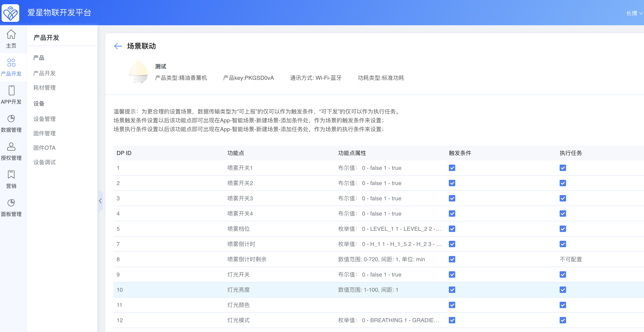The width and height of the screenshot is (644, 332).
Task: Click the 0 - BREATHING enum attribute cell
Action: click(x=389, y=321)
